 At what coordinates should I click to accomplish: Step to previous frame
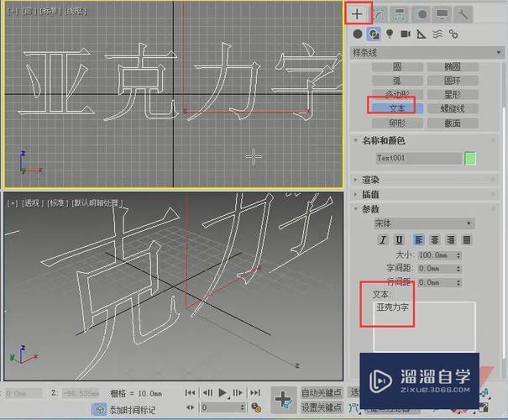pos(207,393)
